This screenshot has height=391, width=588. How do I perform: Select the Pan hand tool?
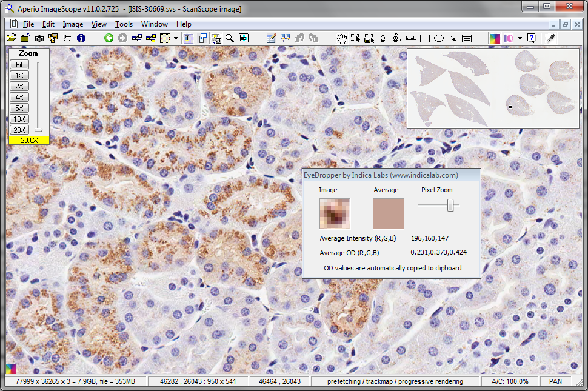click(341, 38)
